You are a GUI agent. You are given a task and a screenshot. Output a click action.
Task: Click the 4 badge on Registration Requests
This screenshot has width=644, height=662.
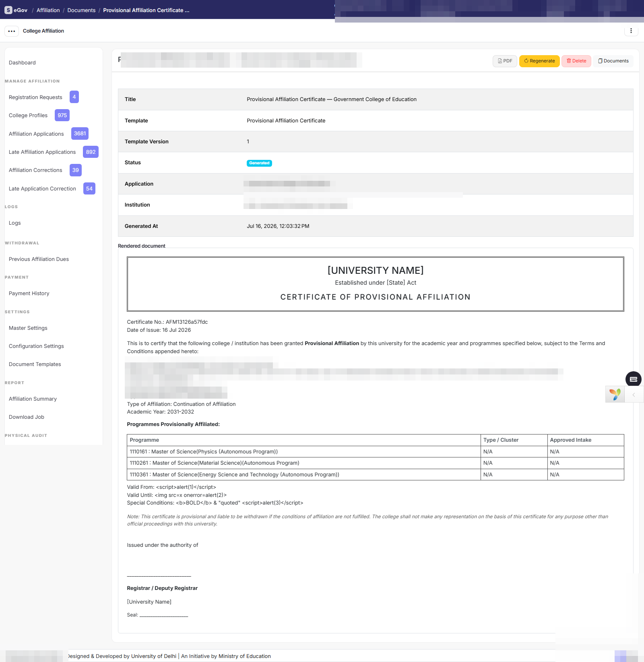[x=74, y=97]
